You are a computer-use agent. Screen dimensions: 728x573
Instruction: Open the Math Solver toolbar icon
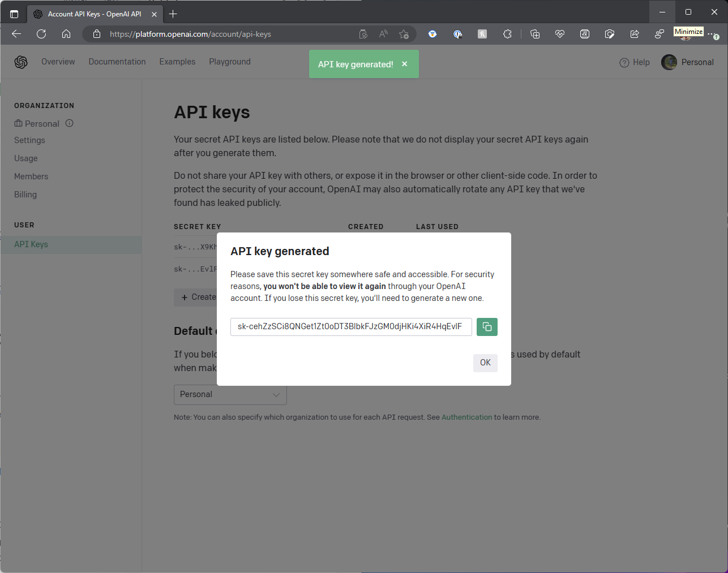coord(585,34)
